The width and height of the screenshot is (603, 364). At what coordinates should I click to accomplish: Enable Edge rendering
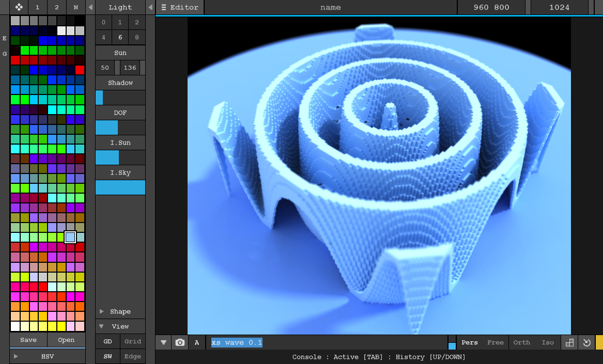tap(133, 356)
